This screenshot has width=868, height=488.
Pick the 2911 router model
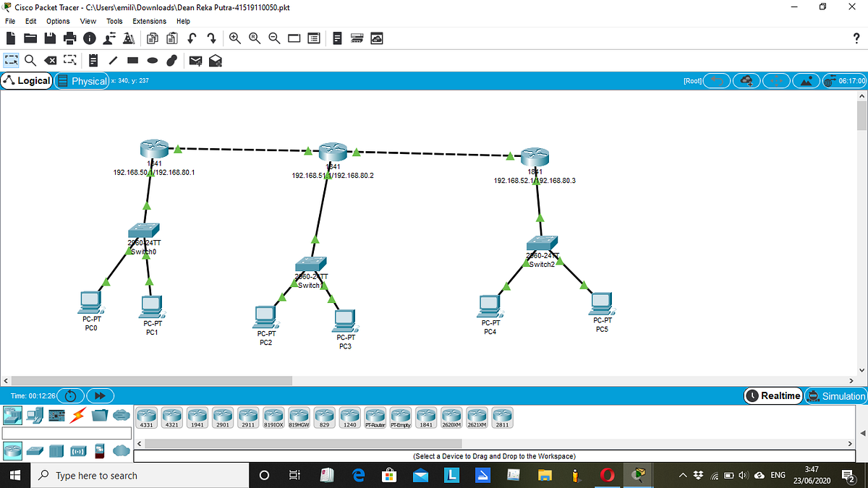pyautogui.click(x=248, y=419)
